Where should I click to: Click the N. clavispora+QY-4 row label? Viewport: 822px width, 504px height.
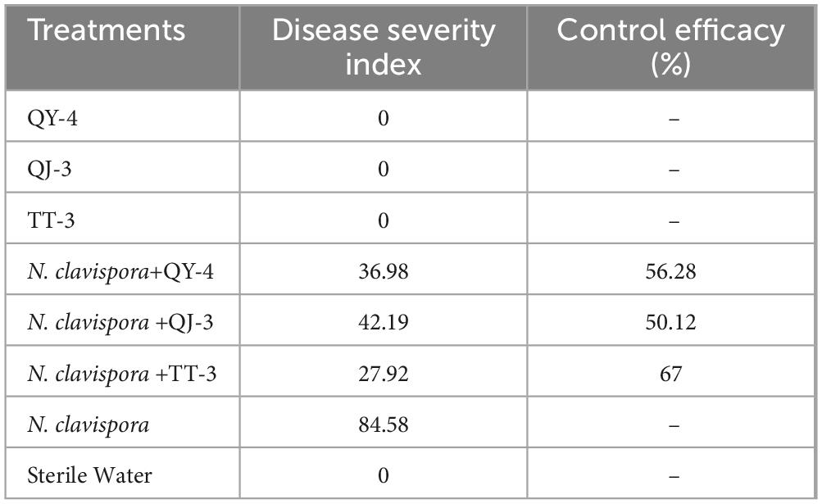120,272
